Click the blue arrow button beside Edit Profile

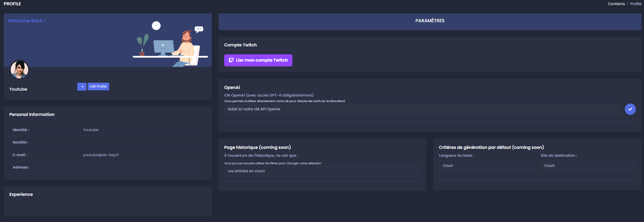[82, 87]
